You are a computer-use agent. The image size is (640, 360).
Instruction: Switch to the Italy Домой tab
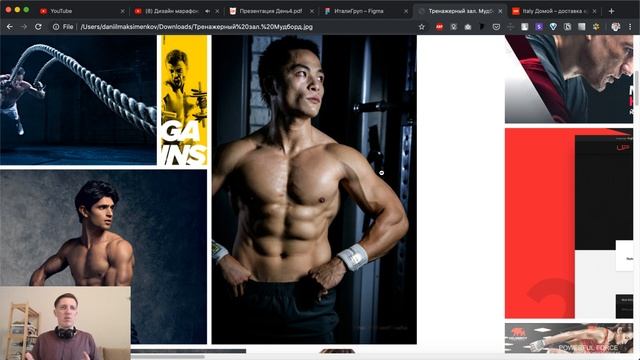point(554,11)
